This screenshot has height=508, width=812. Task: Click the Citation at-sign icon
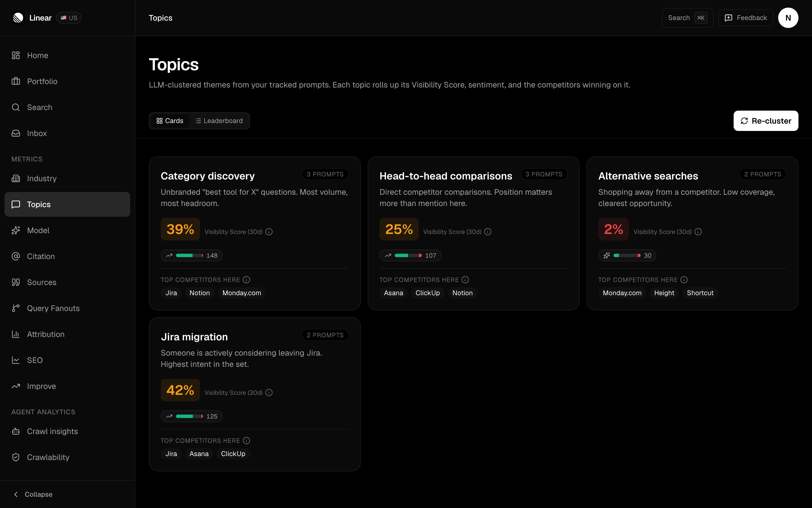[16, 256]
